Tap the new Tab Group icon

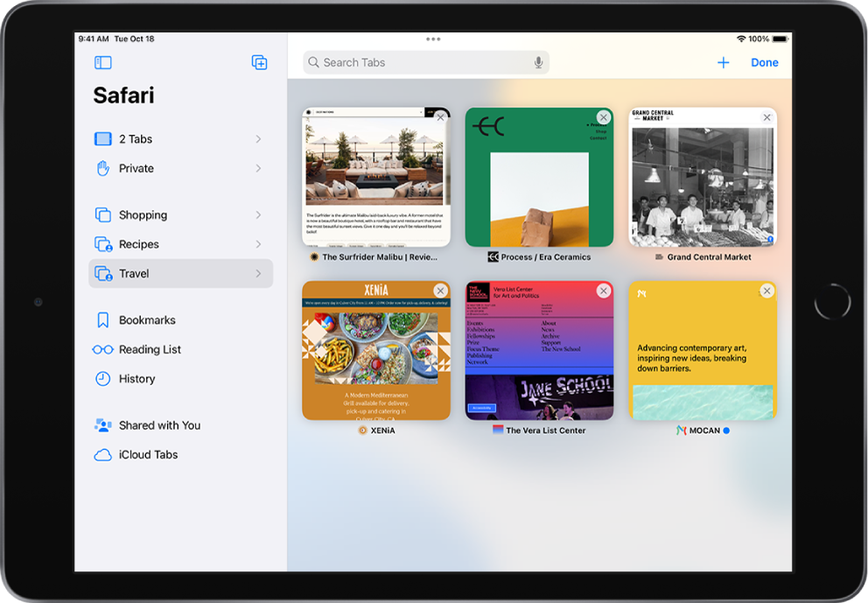[x=259, y=62]
